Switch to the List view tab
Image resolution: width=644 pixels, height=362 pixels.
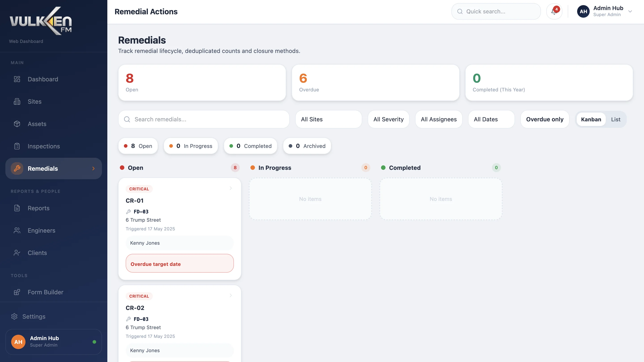[x=616, y=119]
